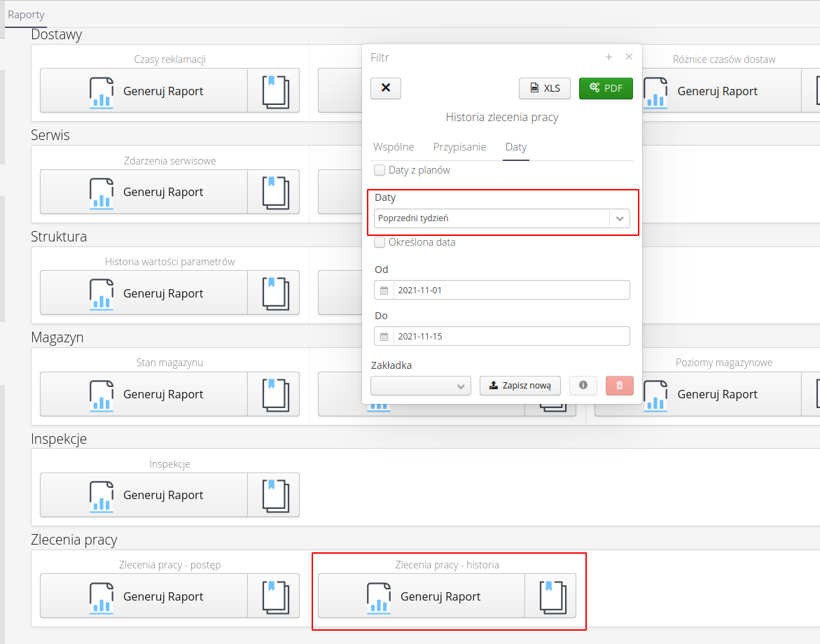
Task: Click Zapisz nową to save bookmark
Action: point(520,386)
